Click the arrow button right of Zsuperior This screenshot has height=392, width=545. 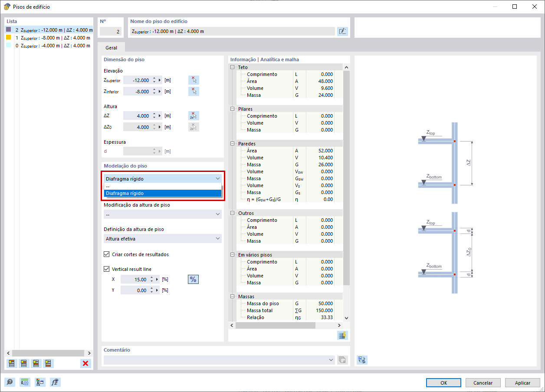point(159,80)
